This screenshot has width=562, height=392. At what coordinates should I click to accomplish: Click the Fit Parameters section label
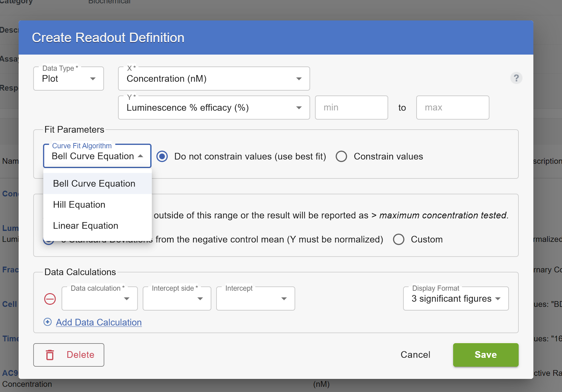point(74,130)
